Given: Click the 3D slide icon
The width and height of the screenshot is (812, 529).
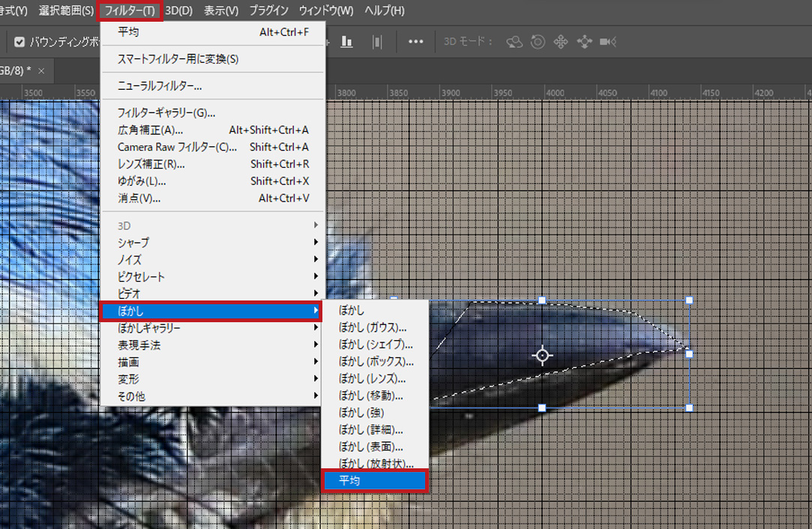Looking at the screenshot, I should (x=584, y=42).
